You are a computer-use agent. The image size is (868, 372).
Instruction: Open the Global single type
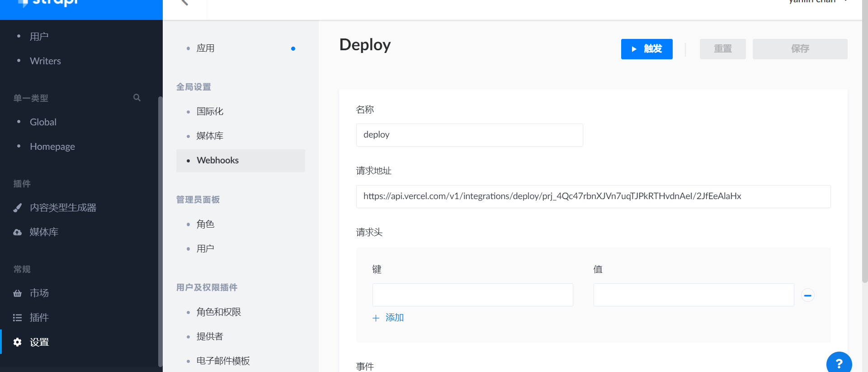point(43,122)
